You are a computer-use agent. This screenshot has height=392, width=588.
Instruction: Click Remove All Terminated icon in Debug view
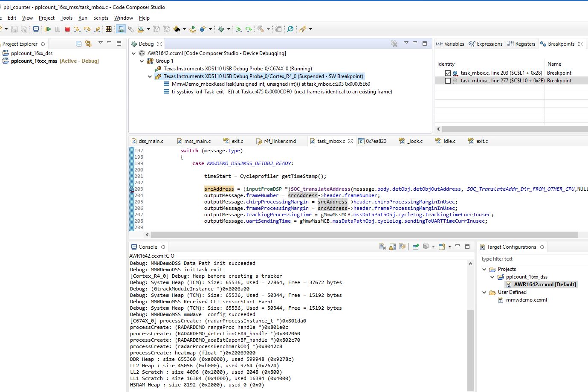pos(394,44)
